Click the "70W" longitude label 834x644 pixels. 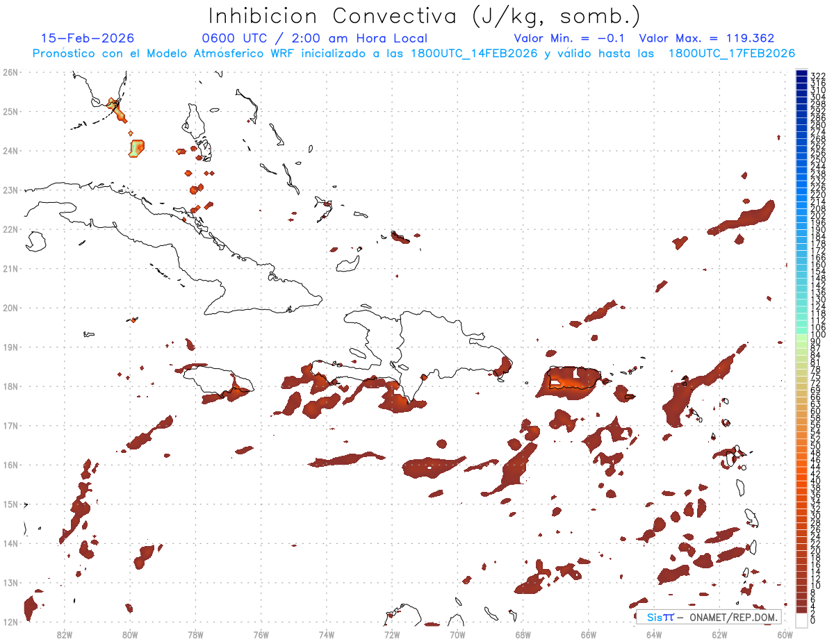457,634
